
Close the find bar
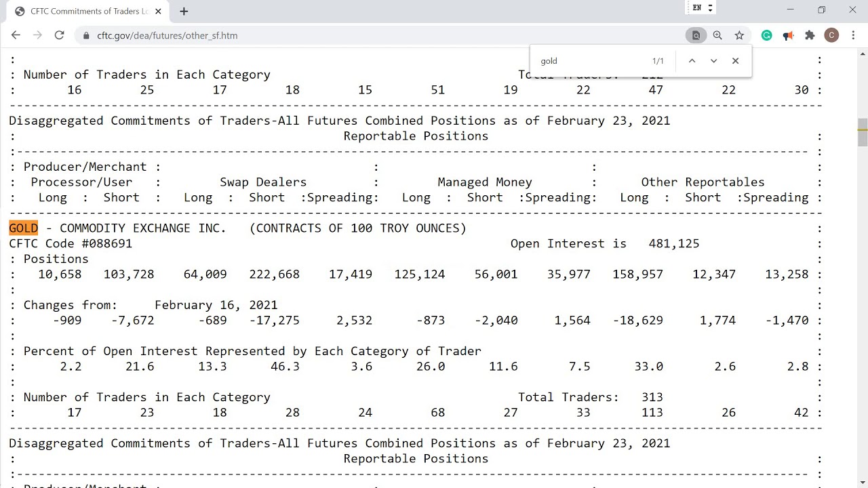coord(735,61)
